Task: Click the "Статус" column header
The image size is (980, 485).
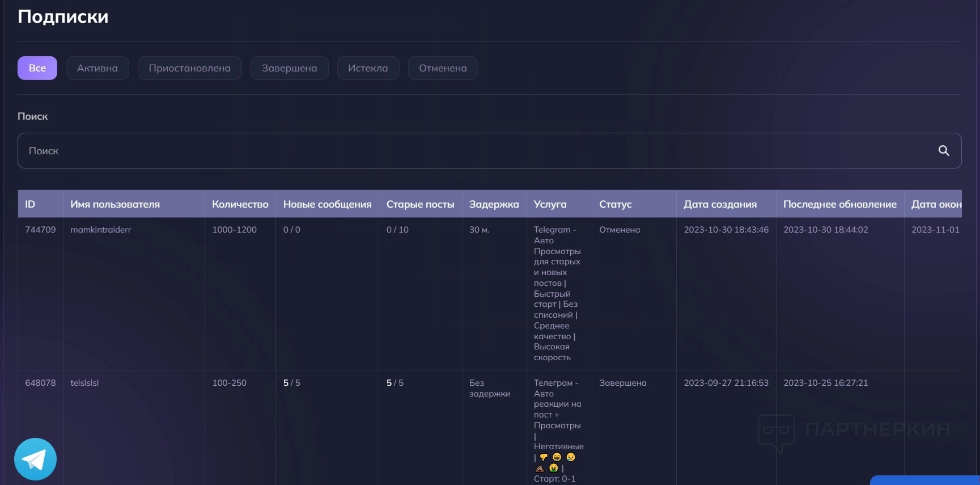Action: click(x=616, y=204)
